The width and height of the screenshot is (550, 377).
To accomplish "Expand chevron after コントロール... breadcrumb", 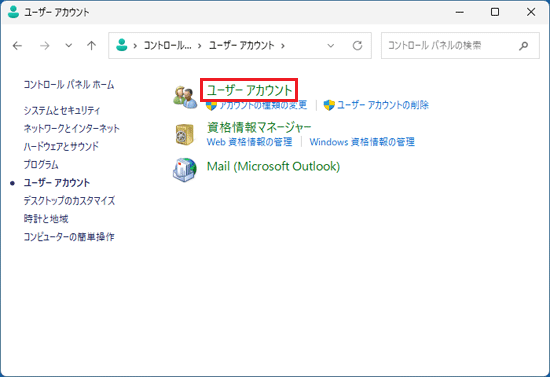I will (200, 46).
